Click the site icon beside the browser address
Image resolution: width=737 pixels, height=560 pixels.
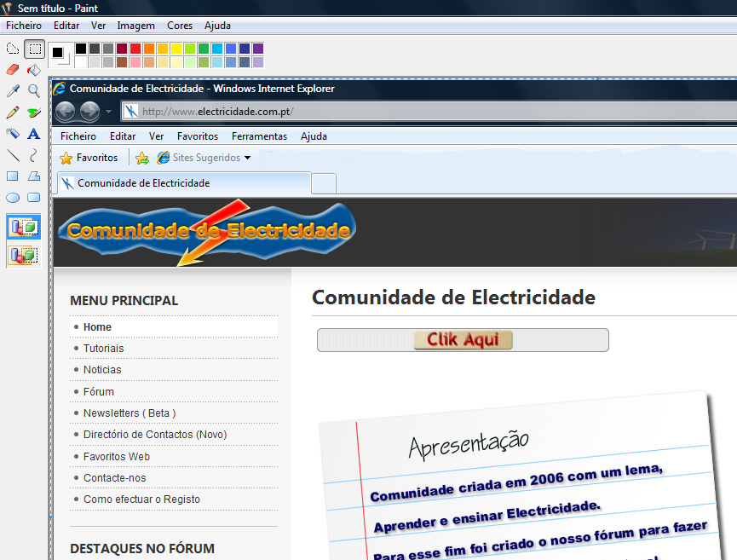pyautogui.click(x=131, y=112)
